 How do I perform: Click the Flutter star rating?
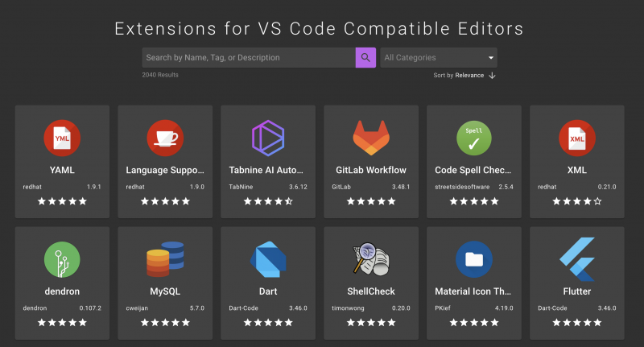click(x=577, y=323)
